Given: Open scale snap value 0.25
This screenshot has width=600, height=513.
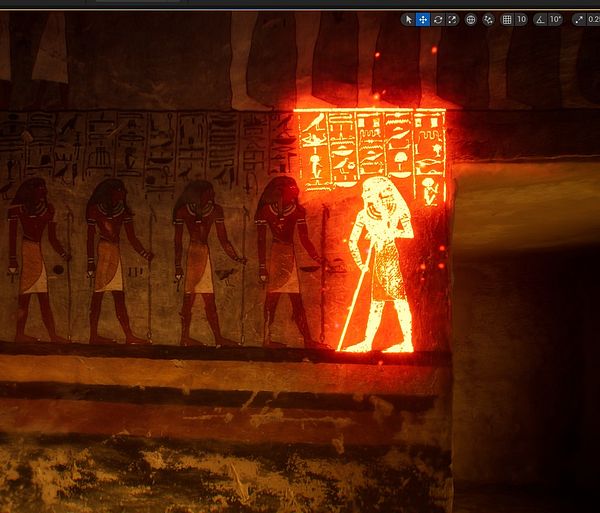Looking at the screenshot, I should [593, 20].
